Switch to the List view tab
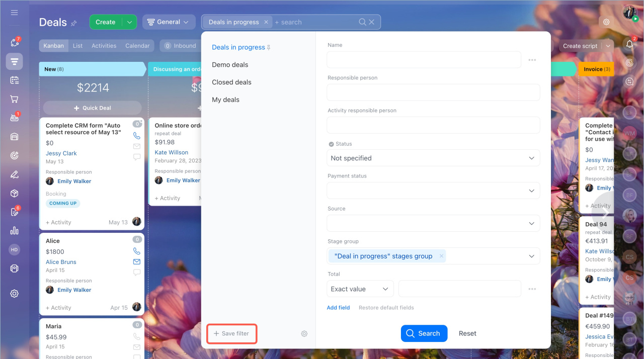The image size is (644, 359). [x=77, y=46]
